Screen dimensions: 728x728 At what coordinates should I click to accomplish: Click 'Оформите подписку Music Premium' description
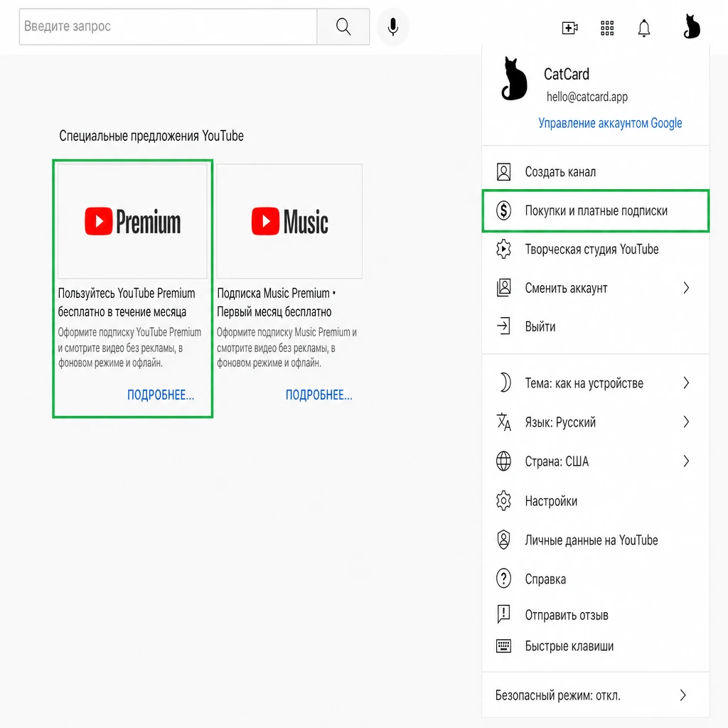coord(287,347)
